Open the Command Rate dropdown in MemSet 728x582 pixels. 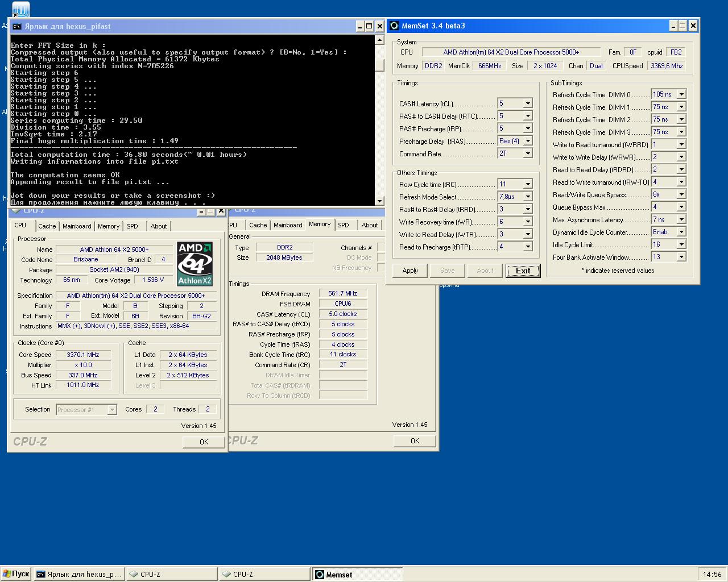[528, 153]
